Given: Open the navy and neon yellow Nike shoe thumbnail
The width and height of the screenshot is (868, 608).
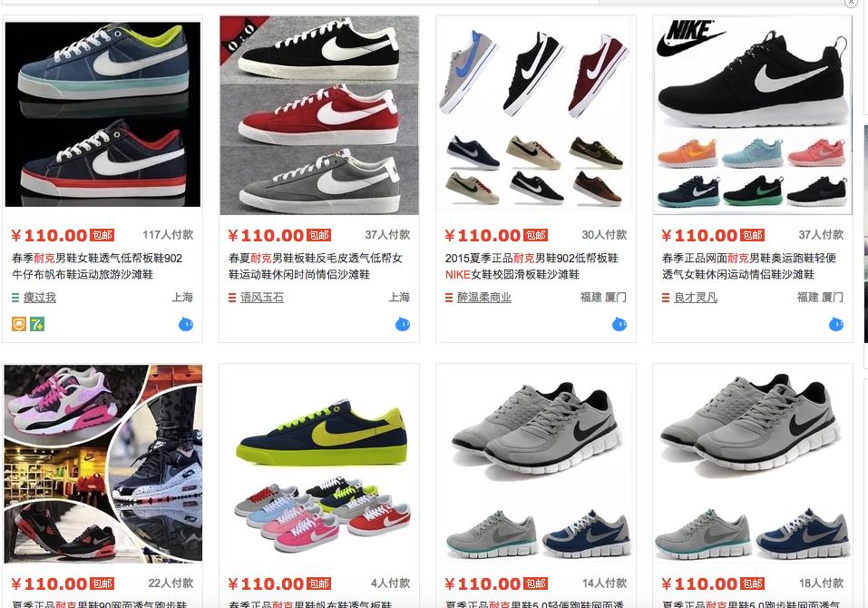Looking at the screenshot, I should pos(319,463).
